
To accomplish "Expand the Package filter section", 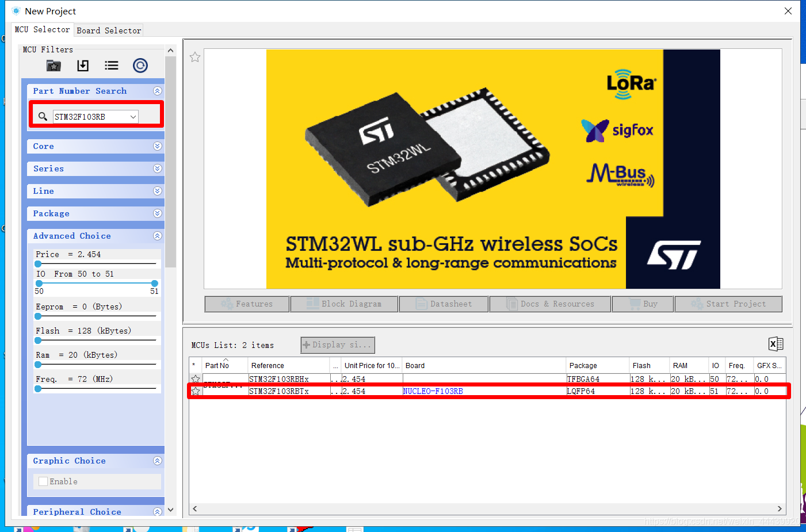I will click(158, 213).
